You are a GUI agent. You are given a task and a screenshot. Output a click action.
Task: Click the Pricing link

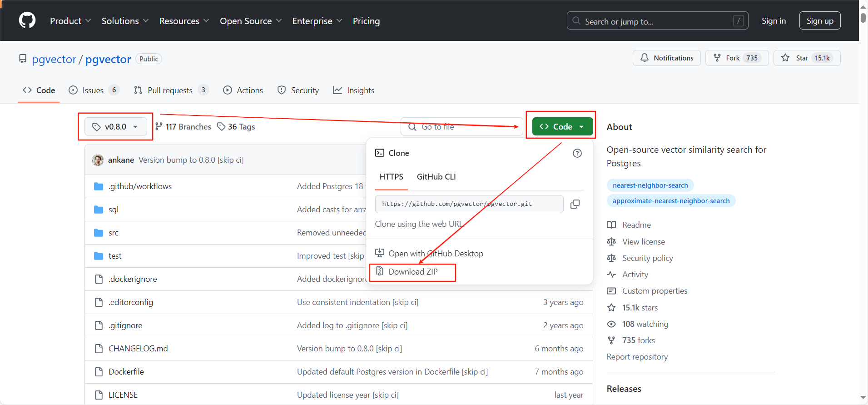click(366, 21)
